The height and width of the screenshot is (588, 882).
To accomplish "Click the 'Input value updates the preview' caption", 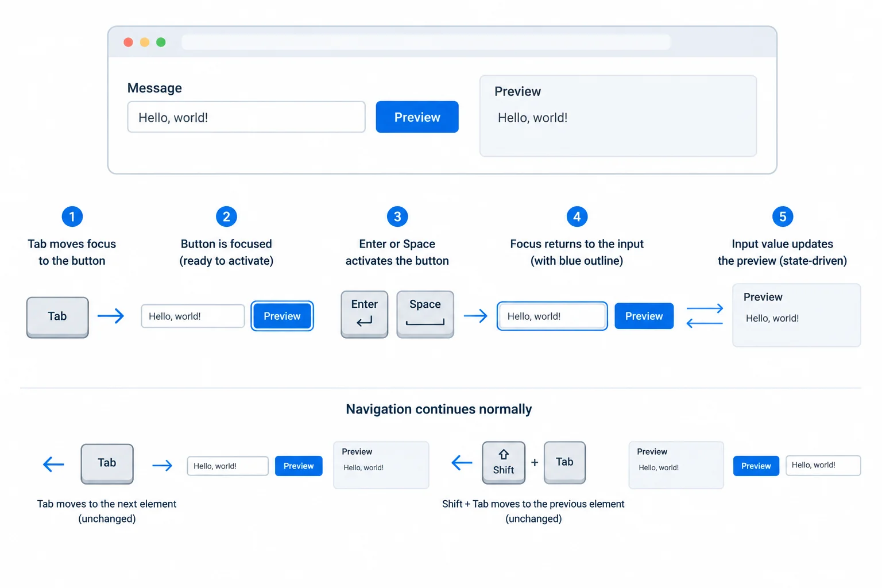I will [783, 252].
